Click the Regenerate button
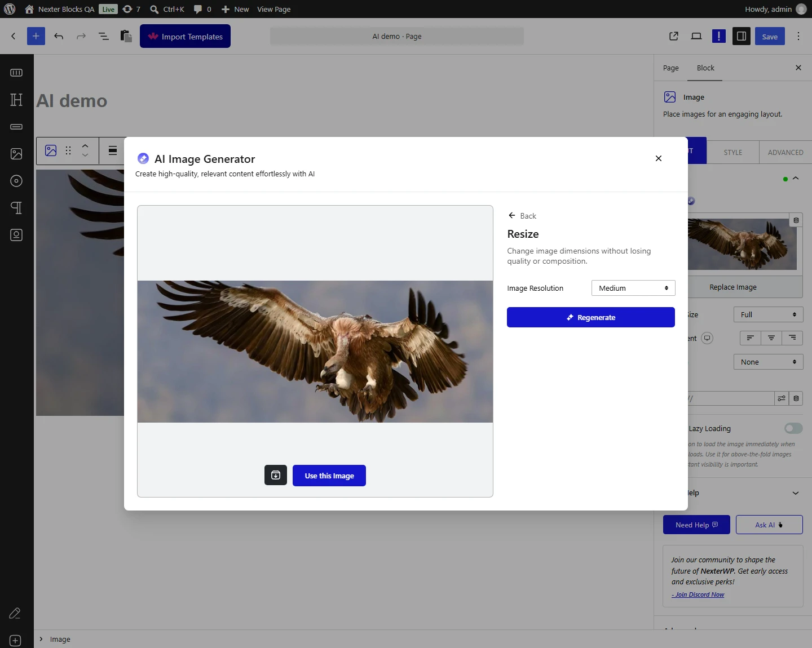Screen dimensions: 812x648 pyautogui.click(x=591, y=317)
